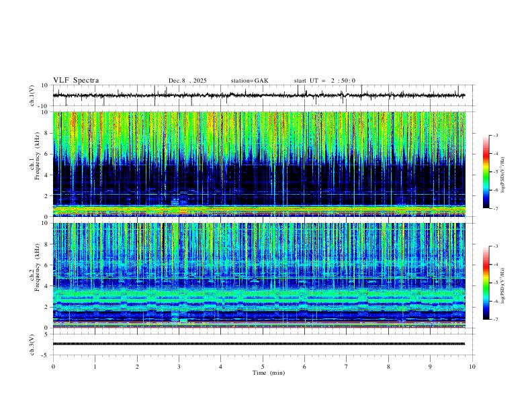Click the '-3' tick on ch.2 color bar

tap(496, 246)
